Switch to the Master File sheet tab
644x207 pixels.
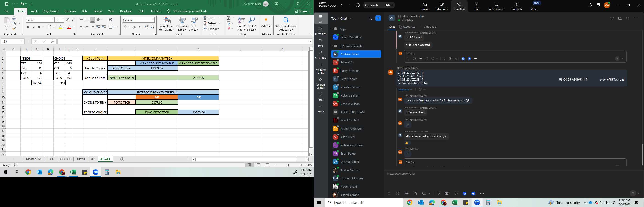34,159
